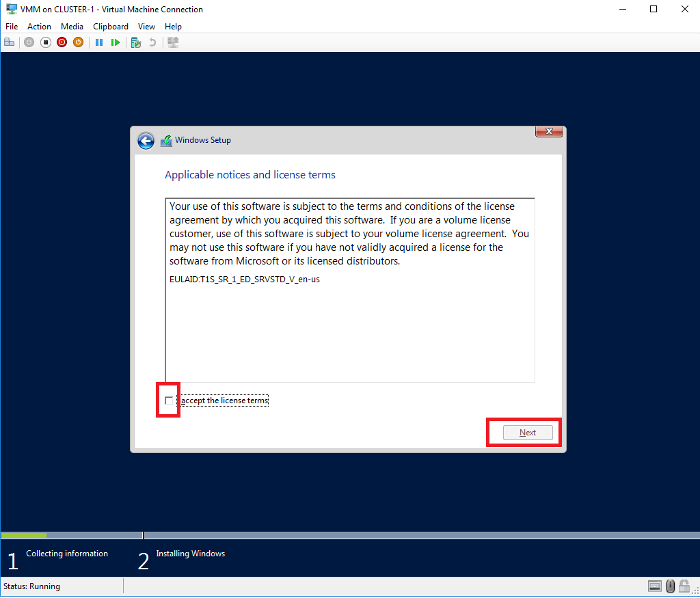Viewport: 700px width, 598px height.
Task: Click the Enhanced Session monitors icon
Action: (173, 42)
